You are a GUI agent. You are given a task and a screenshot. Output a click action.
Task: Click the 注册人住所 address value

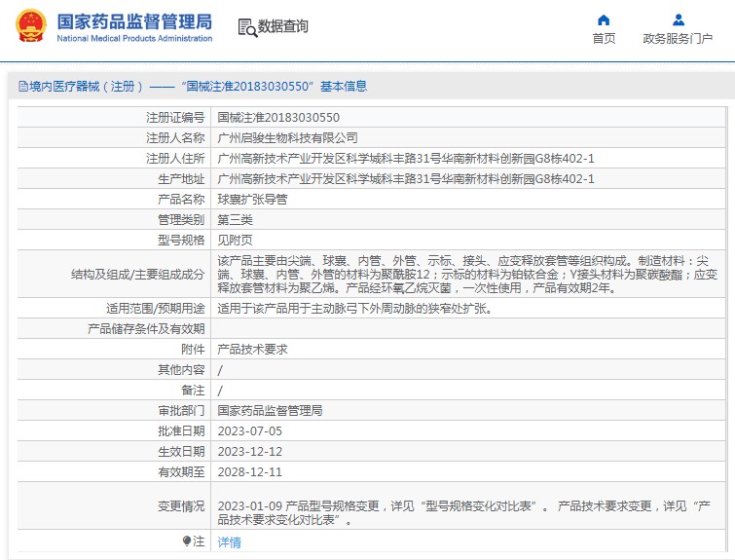406,159
